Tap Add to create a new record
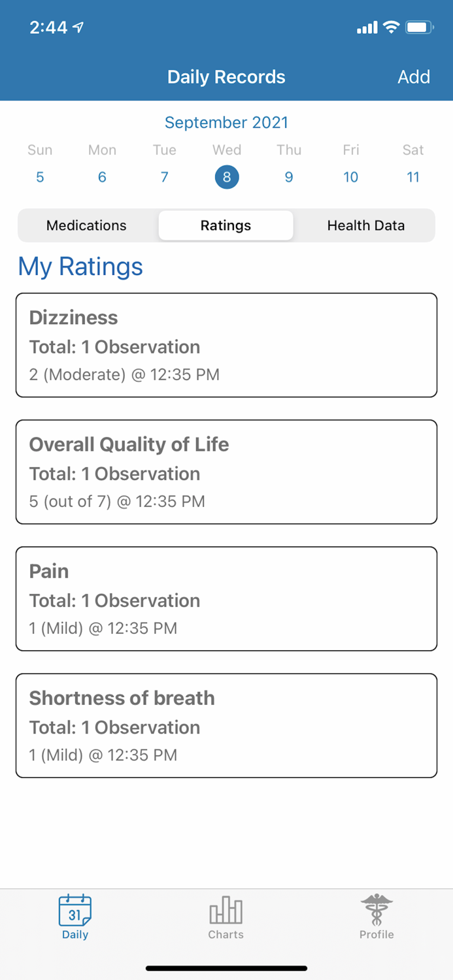Viewport: 453px width, 980px height. tap(413, 76)
